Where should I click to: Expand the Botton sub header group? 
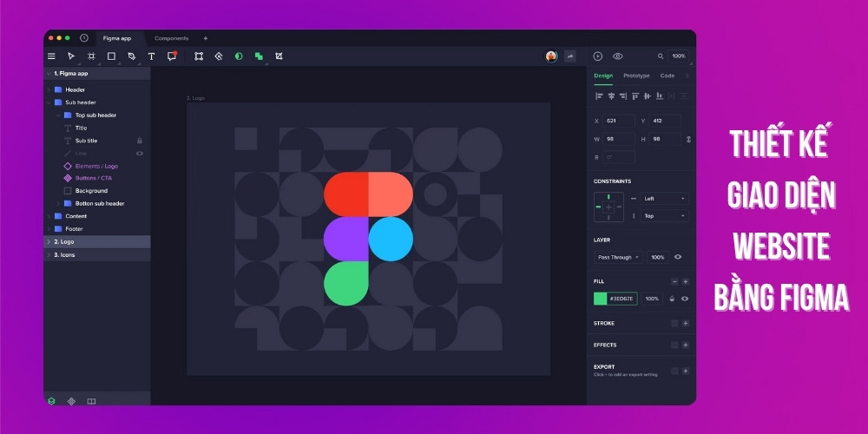pyautogui.click(x=58, y=204)
